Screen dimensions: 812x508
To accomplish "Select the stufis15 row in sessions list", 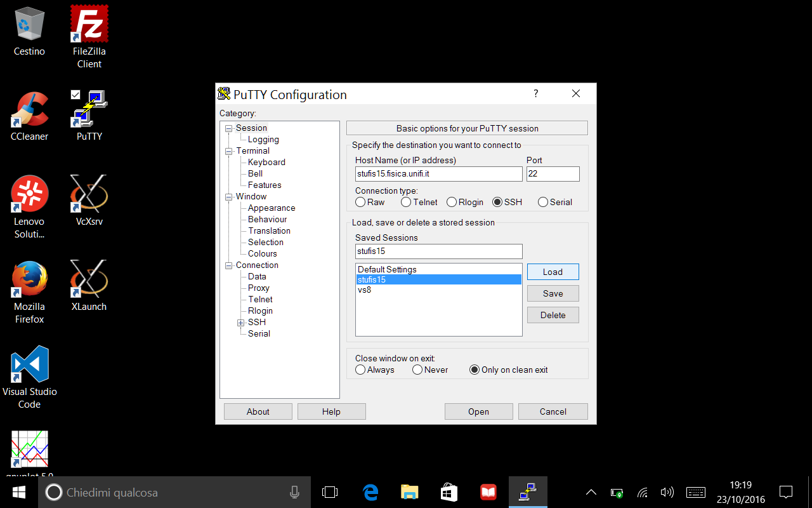I will point(438,279).
